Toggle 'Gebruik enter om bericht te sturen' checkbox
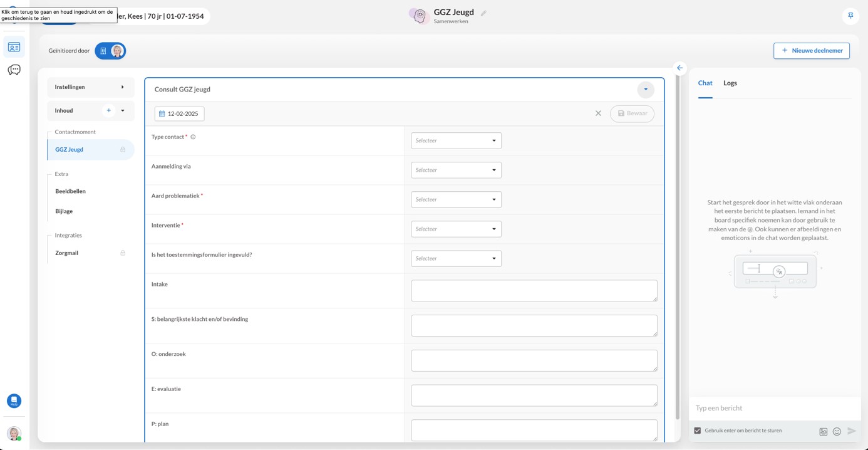Image resolution: width=868 pixels, height=450 pixels. pyautogui.click(x=698, y=431)
